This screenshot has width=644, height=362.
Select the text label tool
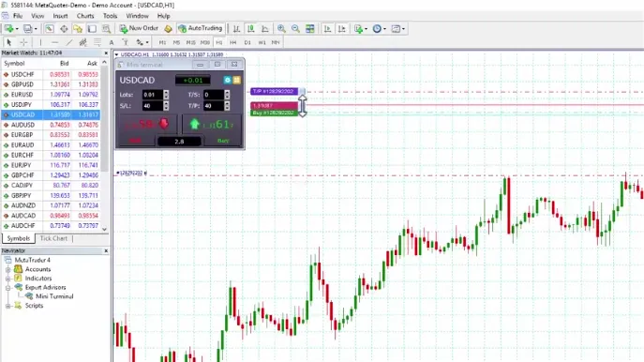(126, 42)
